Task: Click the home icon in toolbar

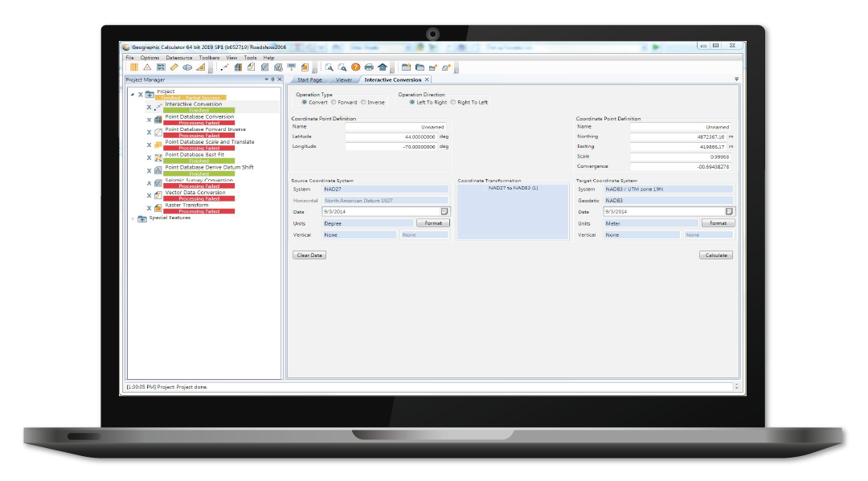Action: pyautogui.click(x=383, y=67)
